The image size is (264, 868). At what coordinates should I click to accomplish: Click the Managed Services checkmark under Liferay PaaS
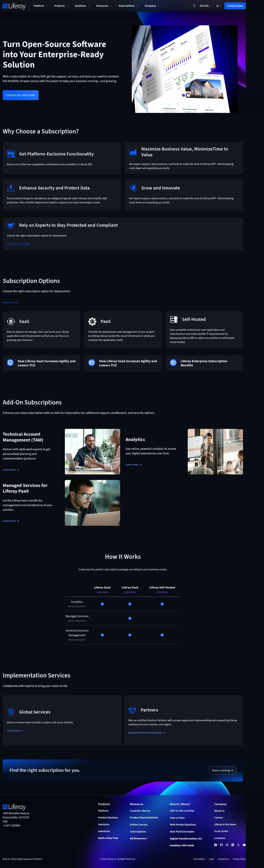click(x=130, y=618)
